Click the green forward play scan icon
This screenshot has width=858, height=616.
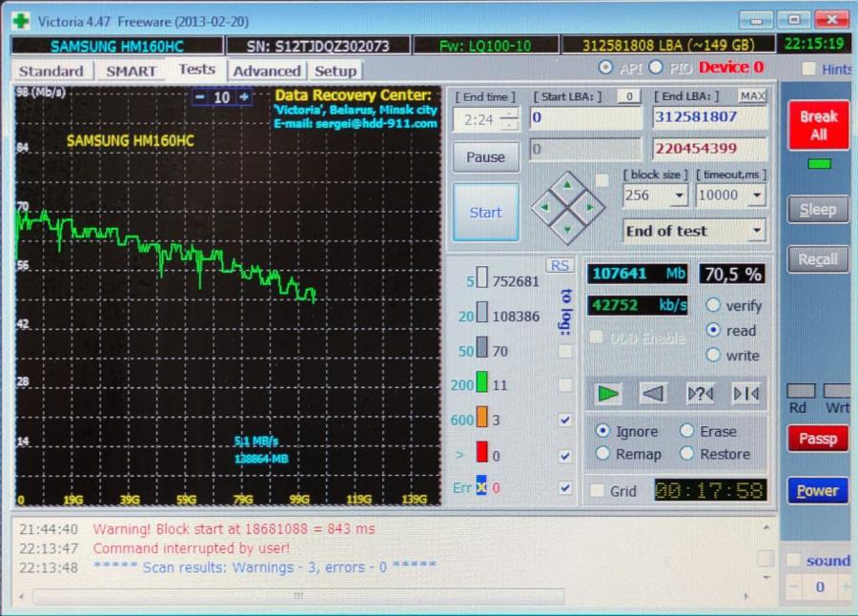pos(607,393)
